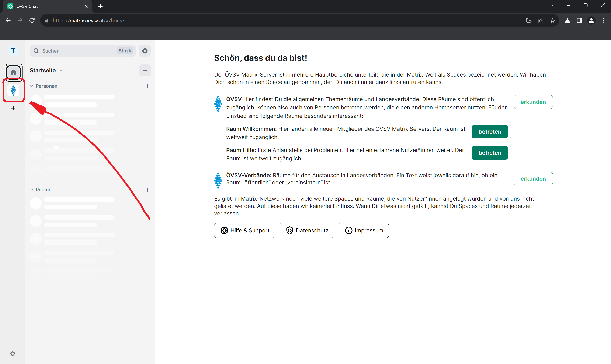Click the 'Schön, dass du da bist!' heading

point(260,58)
